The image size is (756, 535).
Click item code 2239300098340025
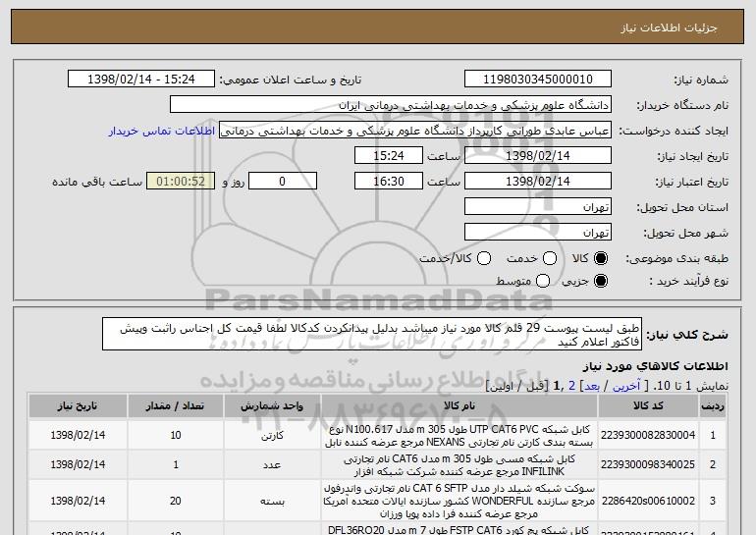tap(648, 464)
